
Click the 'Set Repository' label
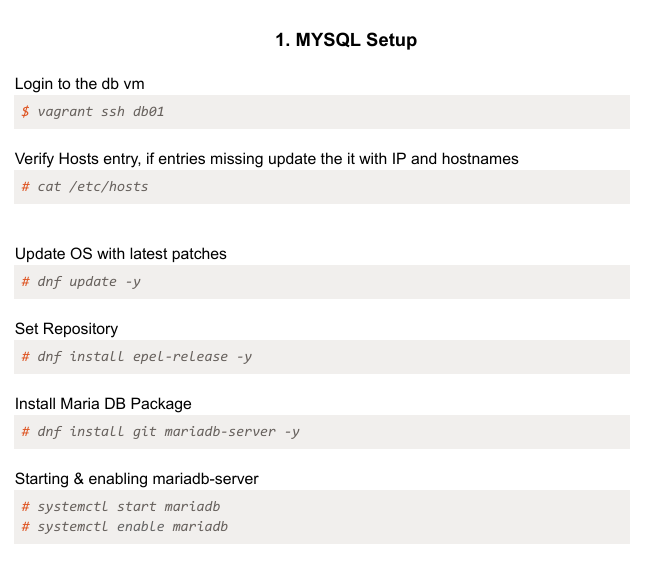[x=66, y=329]
